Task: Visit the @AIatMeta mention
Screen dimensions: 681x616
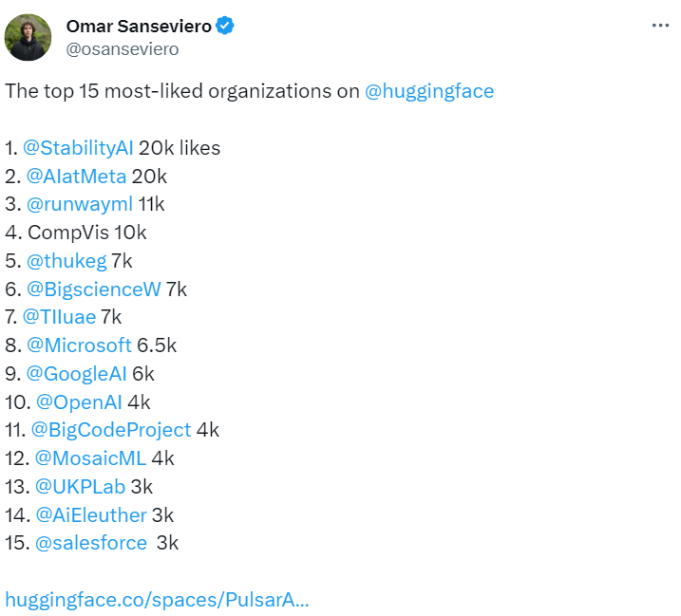Action: coord(76,177)
